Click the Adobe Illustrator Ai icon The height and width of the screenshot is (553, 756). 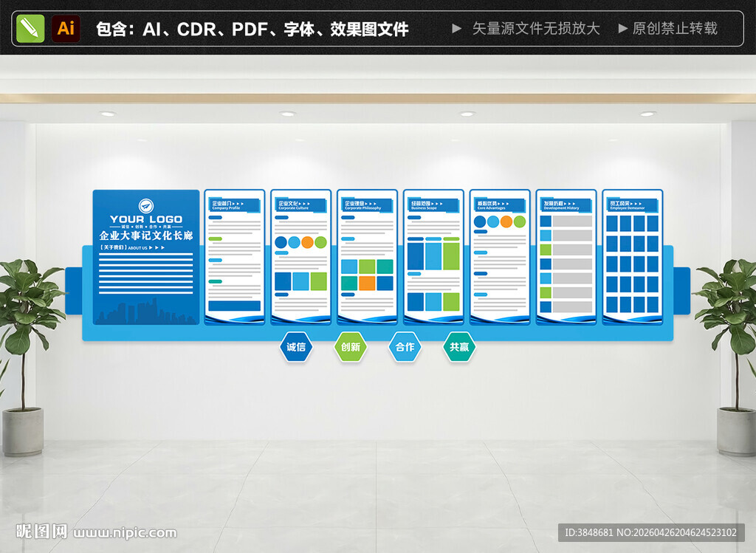tap(66, 29)
